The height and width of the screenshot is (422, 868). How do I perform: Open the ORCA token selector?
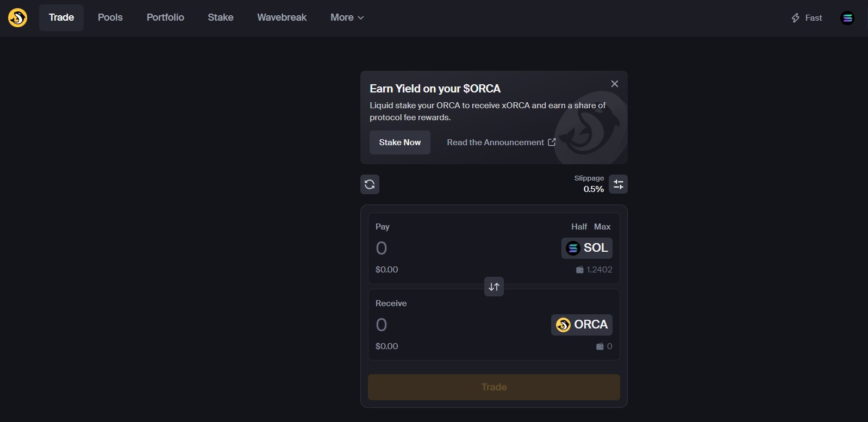[x=582, y=325]
